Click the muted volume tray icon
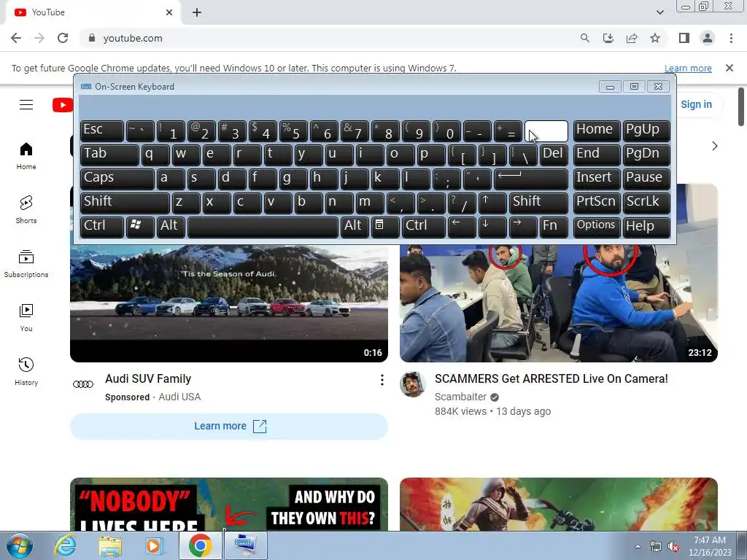 pyautogui.click(x=673, y=547)
